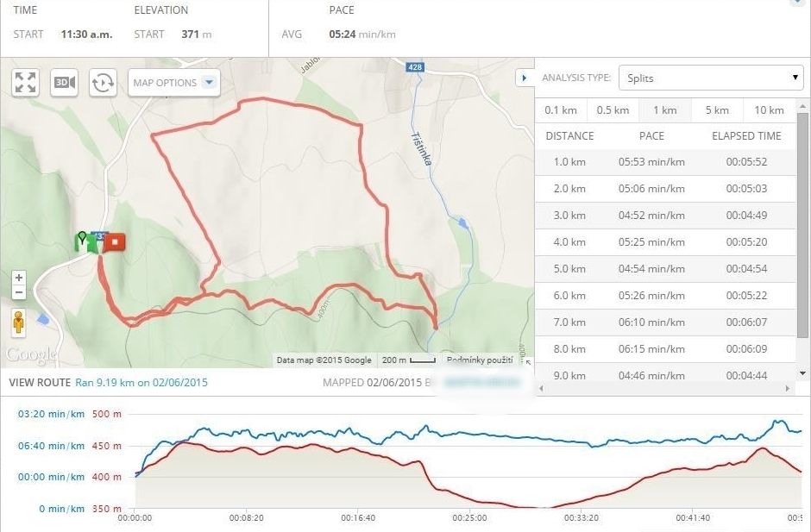Switch to 10 km splits tab
This screenshot has width=811, height=532.
[769, 110]
